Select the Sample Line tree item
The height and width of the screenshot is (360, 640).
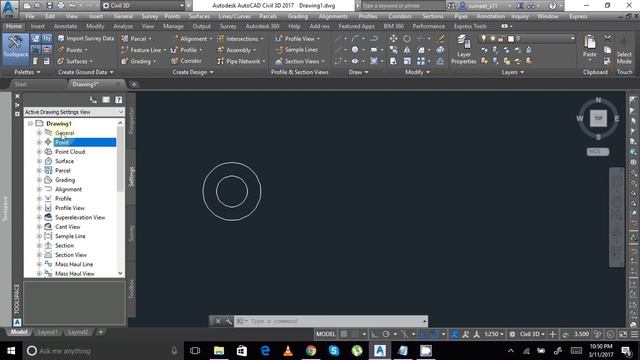tap(70, 236)
